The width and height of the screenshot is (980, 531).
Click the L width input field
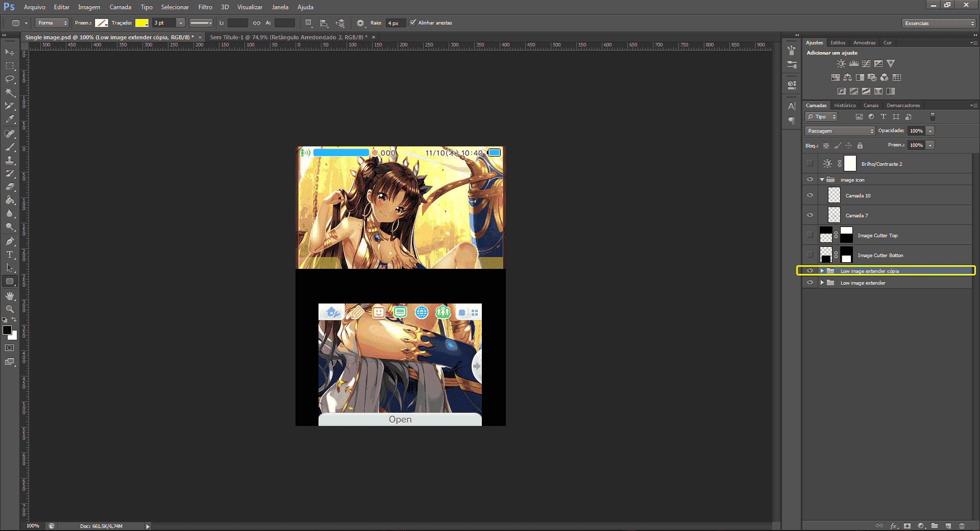point(237,23)
